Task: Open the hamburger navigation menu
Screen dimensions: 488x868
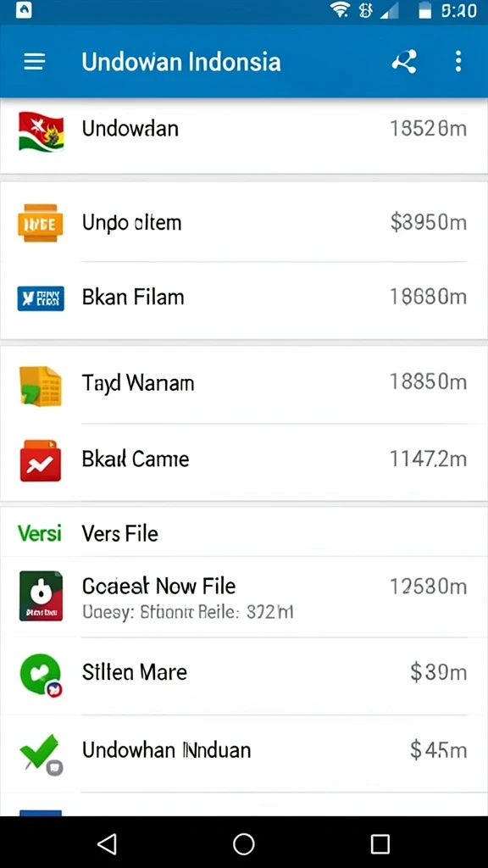Action: click(x=34, y=61)
